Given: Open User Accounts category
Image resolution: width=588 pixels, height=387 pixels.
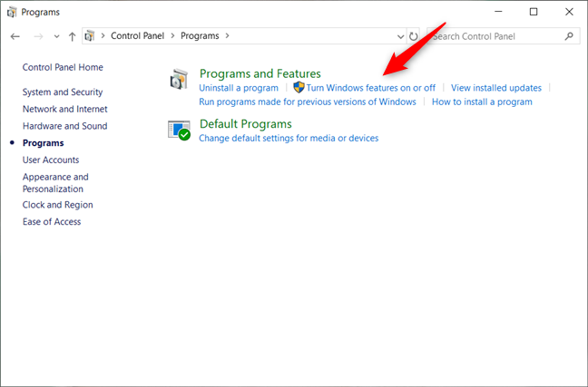Looking at the screenshot, I should (51, 160).
